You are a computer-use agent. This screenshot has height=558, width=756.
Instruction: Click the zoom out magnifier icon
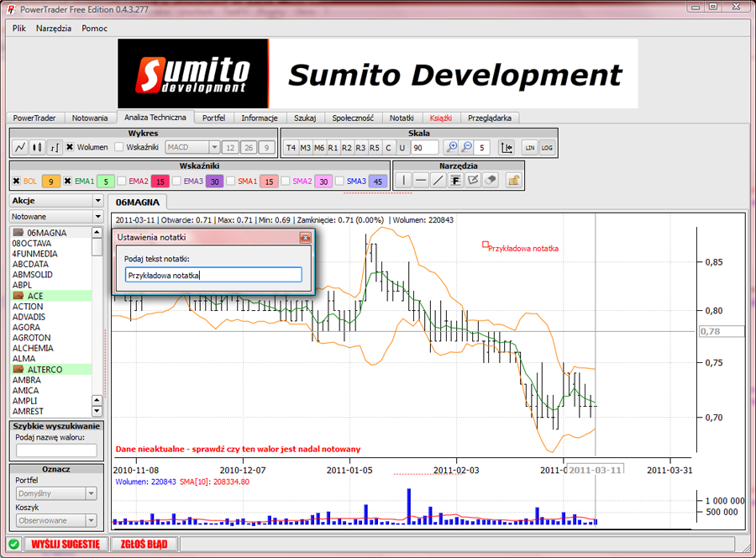pos(467,148)
